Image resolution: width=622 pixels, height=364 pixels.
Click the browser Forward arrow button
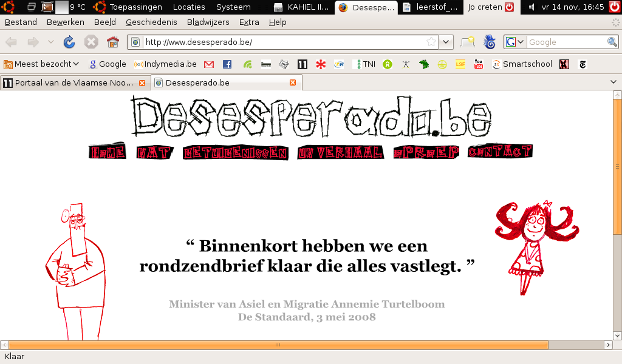coord(33,42)
